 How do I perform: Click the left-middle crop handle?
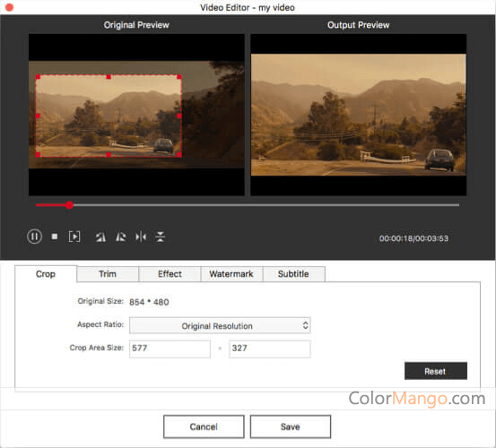(x=38, y=116)
